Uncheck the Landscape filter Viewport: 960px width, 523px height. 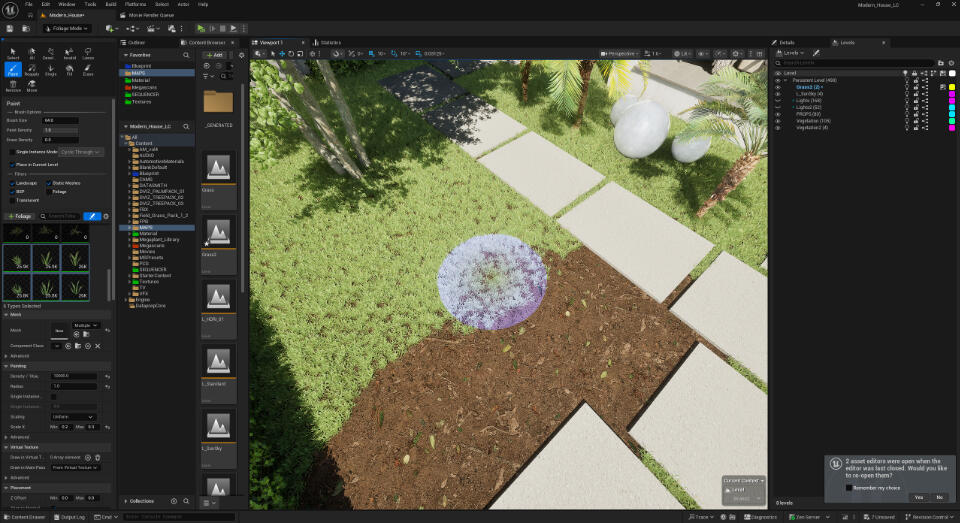coord(12,183)
